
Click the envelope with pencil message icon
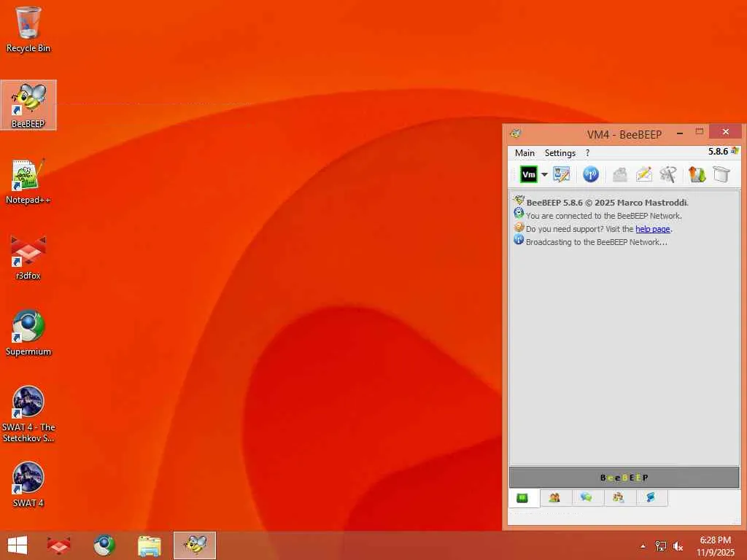[643, 174]
